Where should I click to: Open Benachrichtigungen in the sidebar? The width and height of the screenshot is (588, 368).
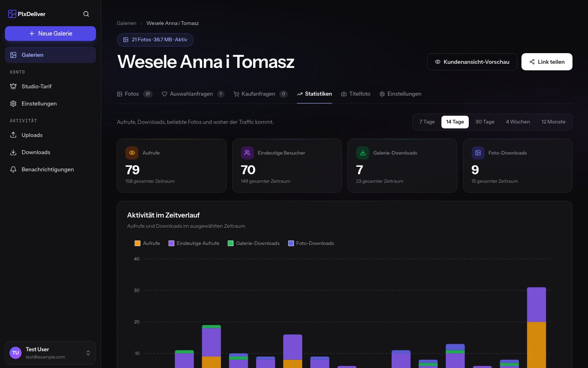click(50, 169)
